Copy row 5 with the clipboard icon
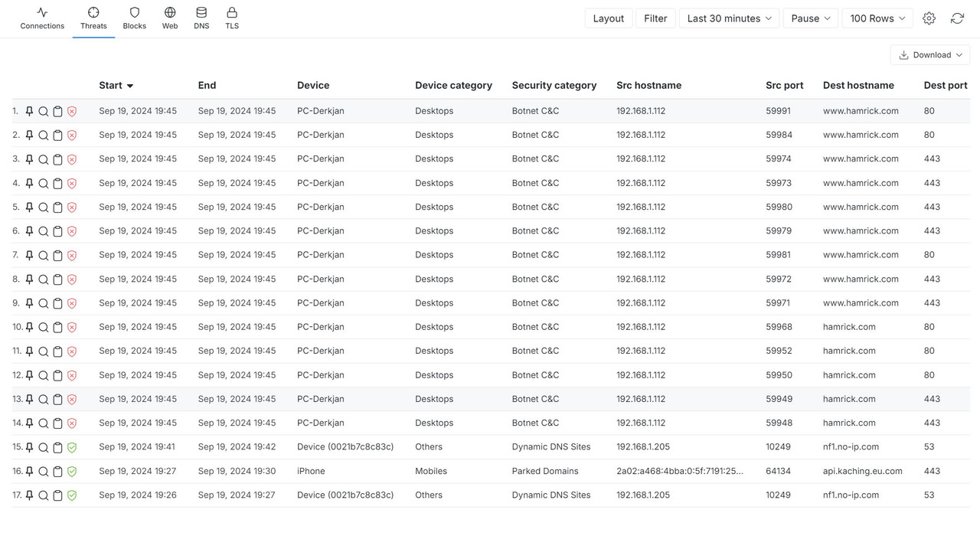 click(x=57, y=208)
